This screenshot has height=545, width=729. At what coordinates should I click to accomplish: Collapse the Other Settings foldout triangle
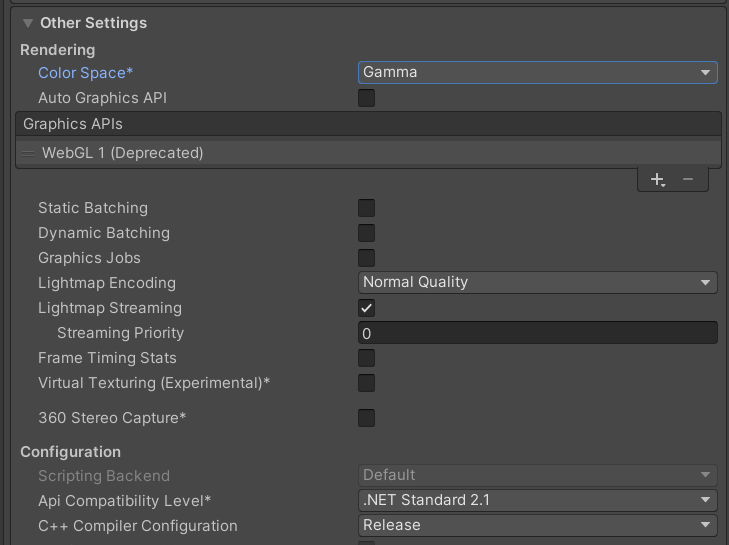28,23
